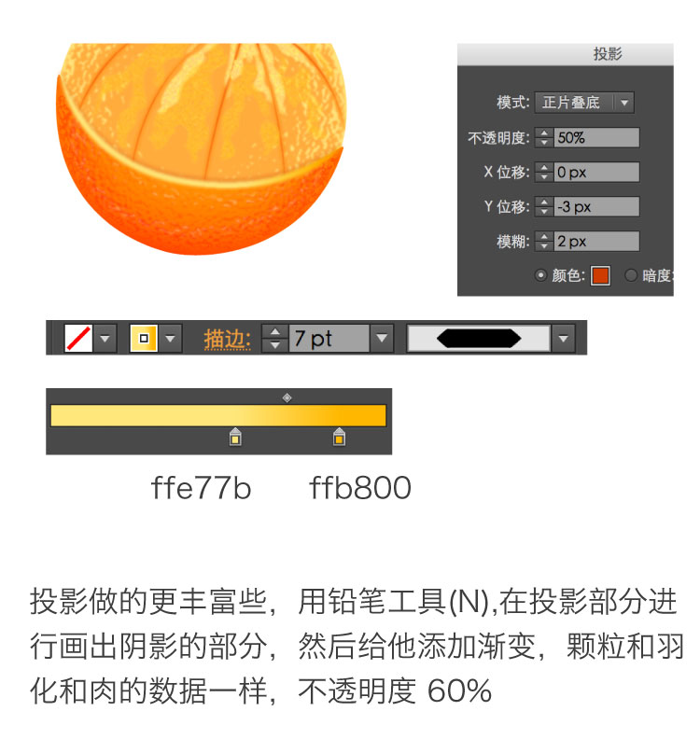Image resolution: width=700 pixels, height=739 pixels.
Task: Open the 模式 blend mode dropdown
Action: click(584, 103)
